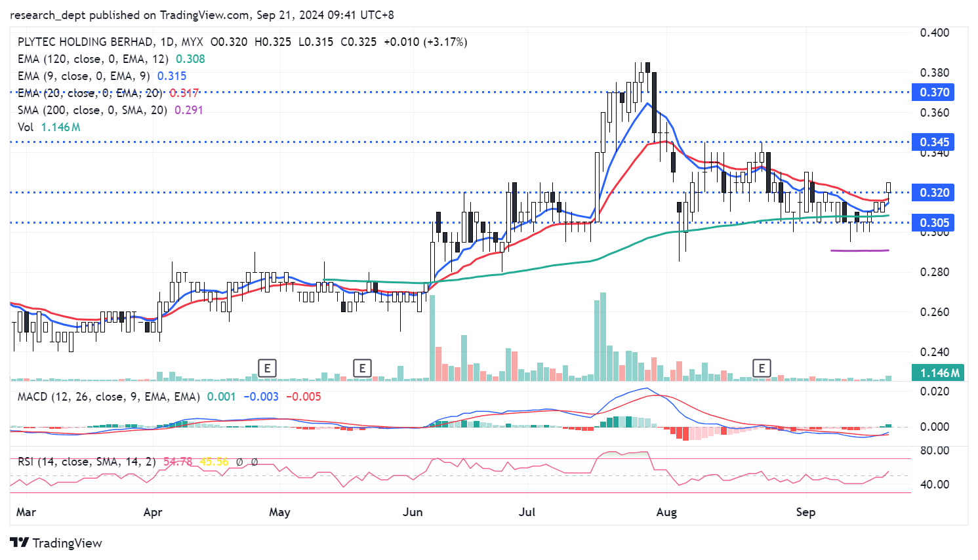978x560 pixels.
Task: Click the TradingView logo at bottom left
Action: 56,543
